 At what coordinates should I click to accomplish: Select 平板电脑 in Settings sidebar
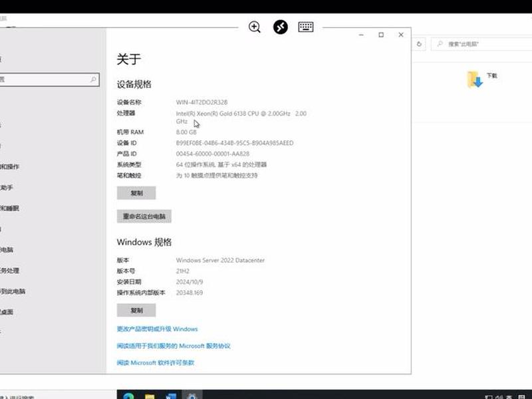point(7,250)
